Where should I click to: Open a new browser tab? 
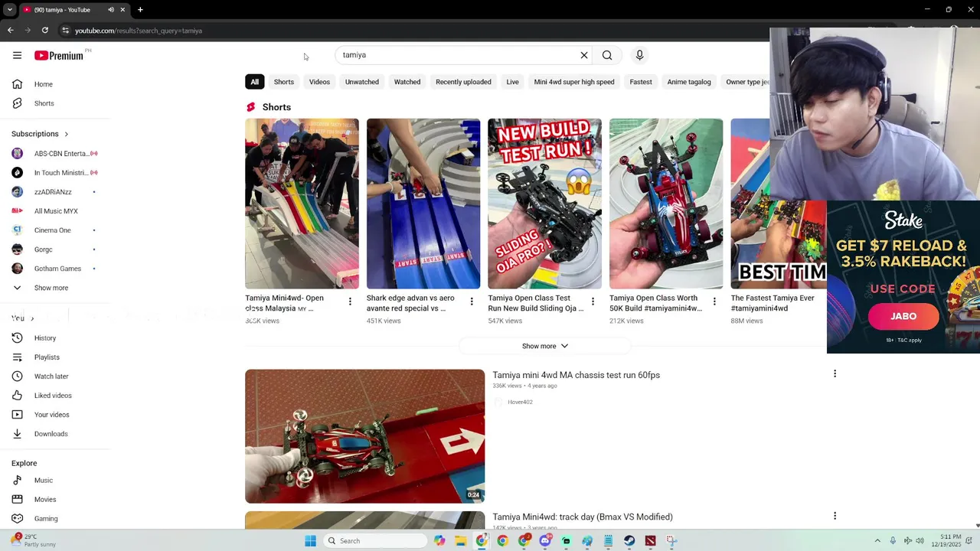pos(140,10)
